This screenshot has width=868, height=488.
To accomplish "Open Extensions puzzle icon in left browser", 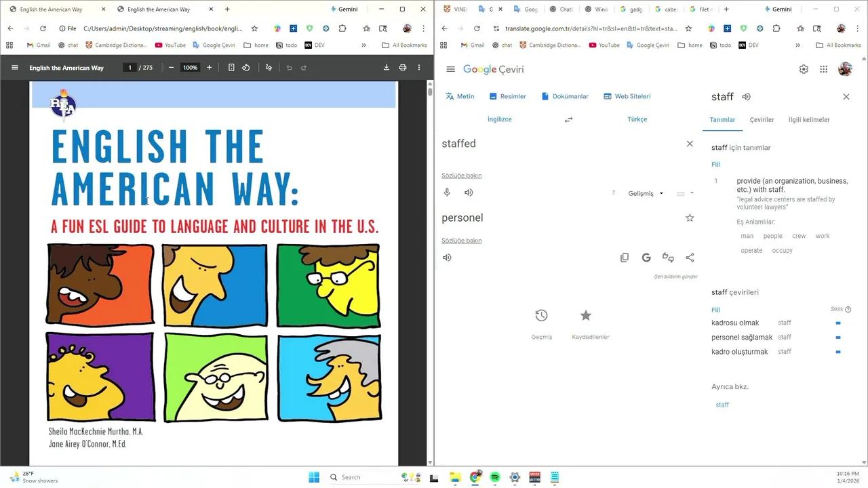I will (342, 28).
